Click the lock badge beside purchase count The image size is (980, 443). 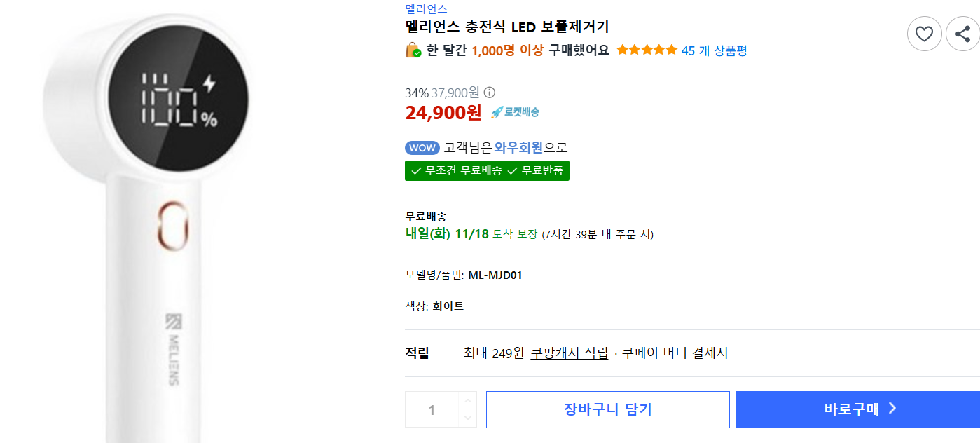pos(413,50)
